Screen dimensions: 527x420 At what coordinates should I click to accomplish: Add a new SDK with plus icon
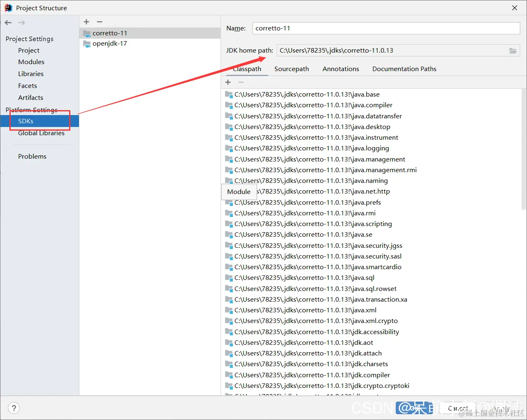tap(86, 22)
